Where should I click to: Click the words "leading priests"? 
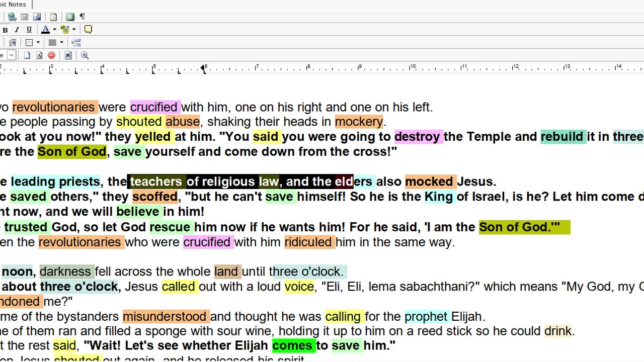(55, 182)
